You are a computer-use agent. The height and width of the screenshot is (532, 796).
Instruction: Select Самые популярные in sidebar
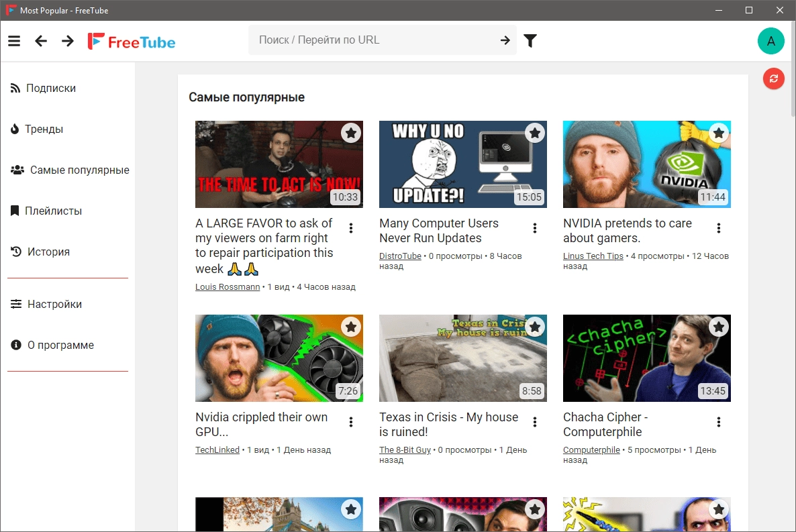coord(68,170)
